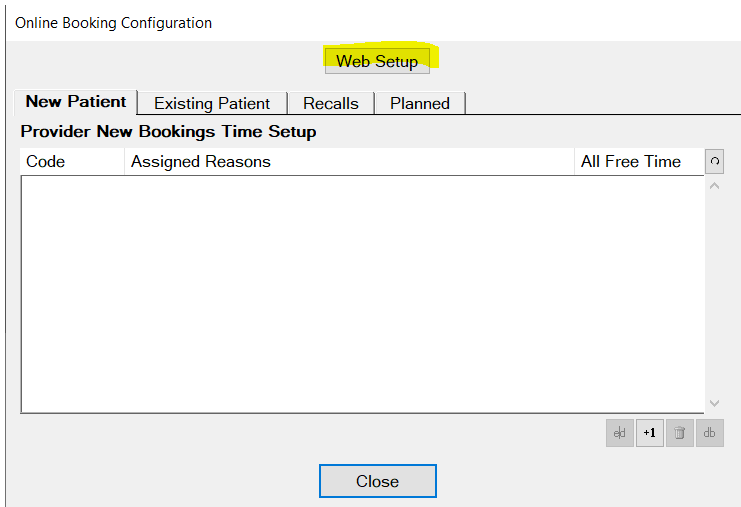This screenshot has height=507, width=741.
Task: Click the All Free Time column header
Action: 639,162
